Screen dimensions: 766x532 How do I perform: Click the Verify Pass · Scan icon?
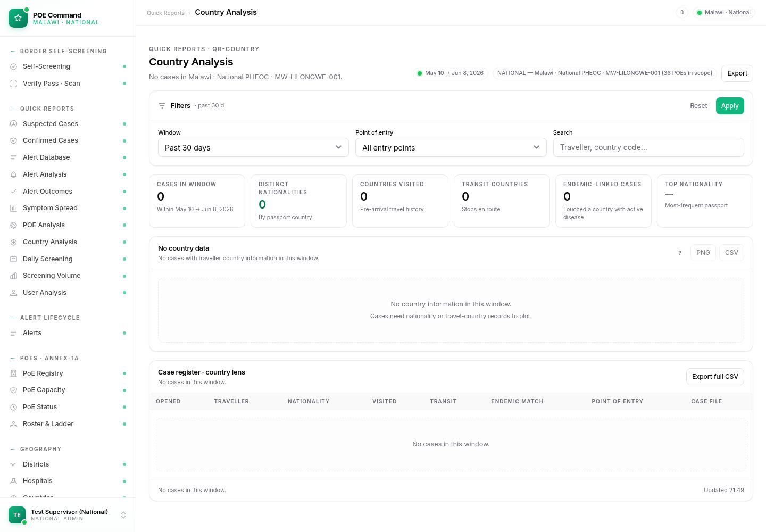point(14,84)
